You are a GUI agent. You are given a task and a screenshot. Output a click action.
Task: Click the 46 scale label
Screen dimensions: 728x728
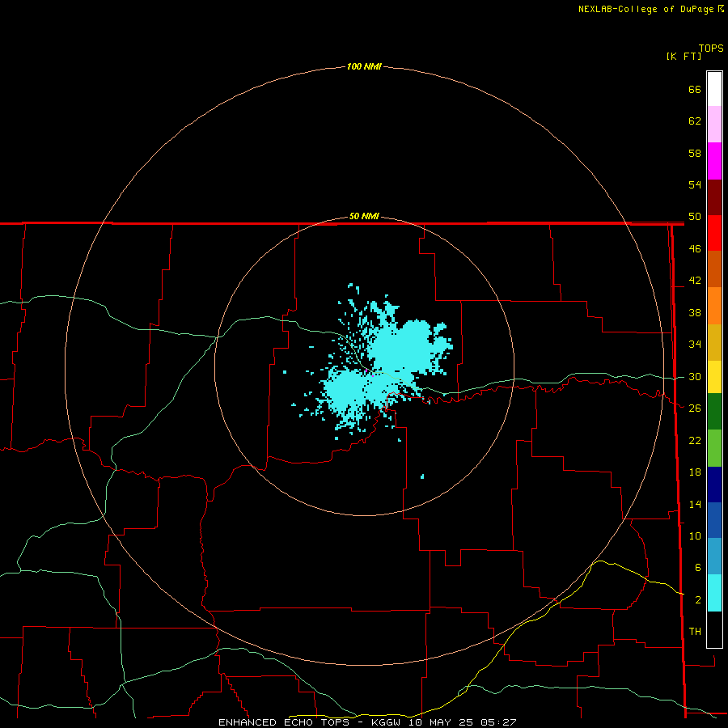(695, 249)
